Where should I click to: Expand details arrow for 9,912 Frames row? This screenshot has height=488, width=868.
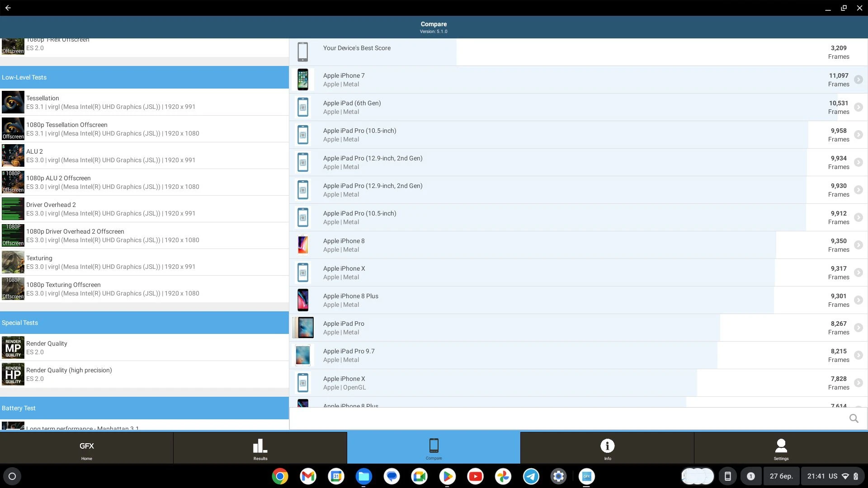[858, 217]
